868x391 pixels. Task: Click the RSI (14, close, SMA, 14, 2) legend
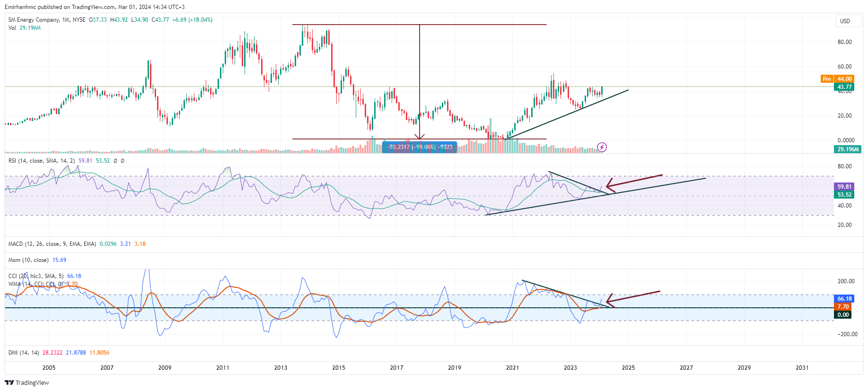[x=42, y=161]
